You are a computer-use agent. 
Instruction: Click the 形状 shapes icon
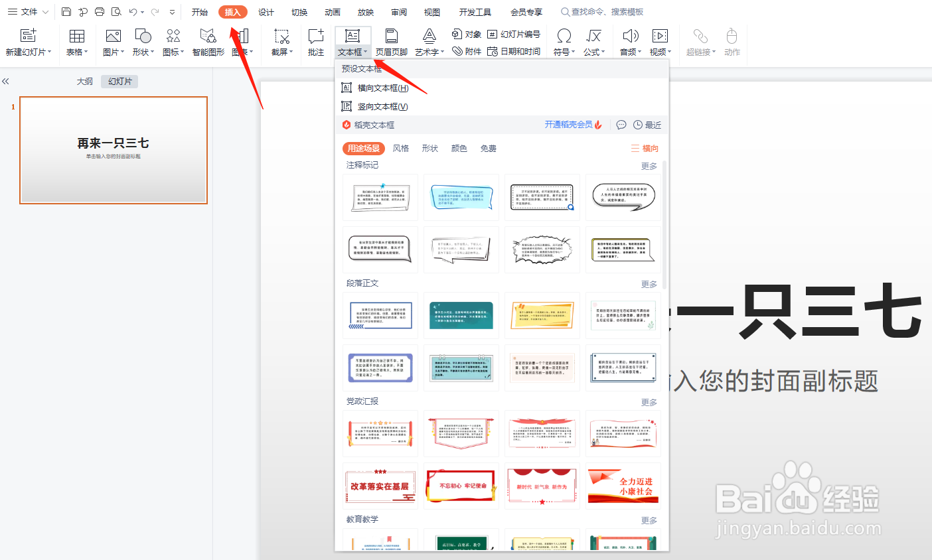143,36
